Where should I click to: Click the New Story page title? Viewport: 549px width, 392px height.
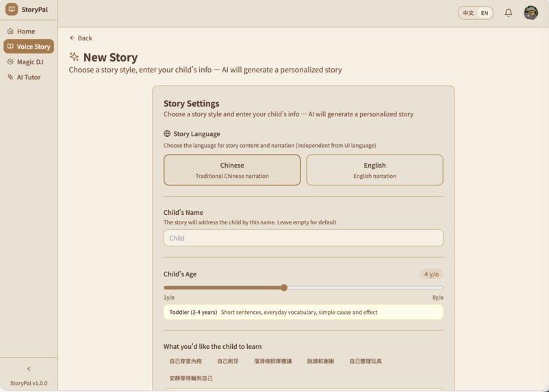point(110,57)
